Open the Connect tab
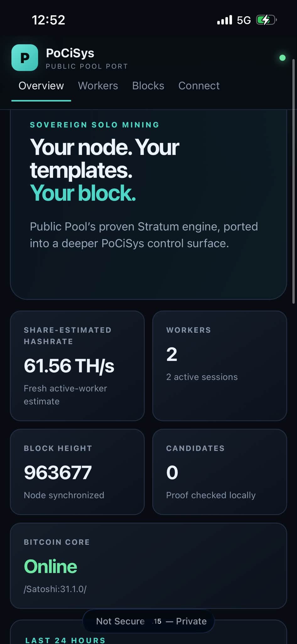 (199, 86)
